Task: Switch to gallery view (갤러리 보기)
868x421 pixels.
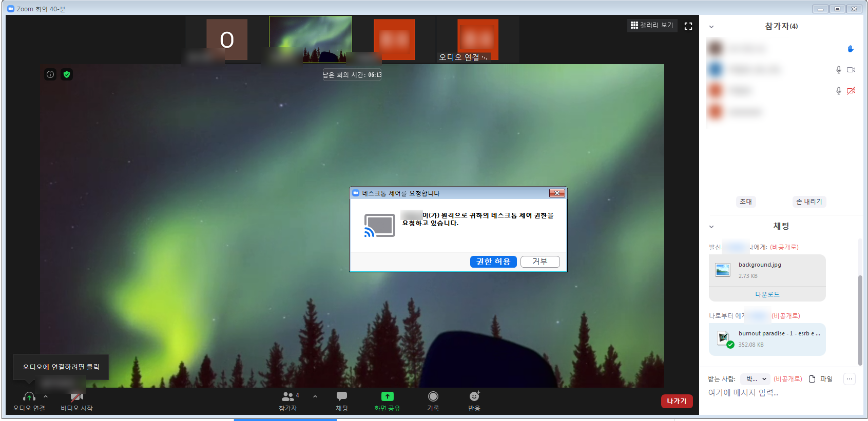Action: pos(652,25)
